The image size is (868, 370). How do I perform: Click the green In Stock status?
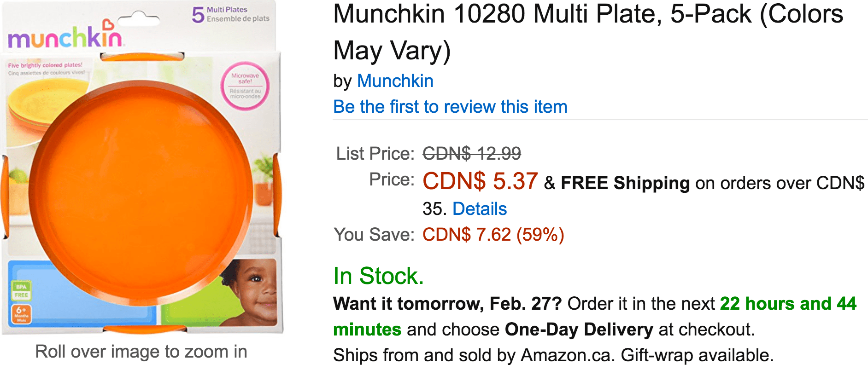[x=378, y=276]
